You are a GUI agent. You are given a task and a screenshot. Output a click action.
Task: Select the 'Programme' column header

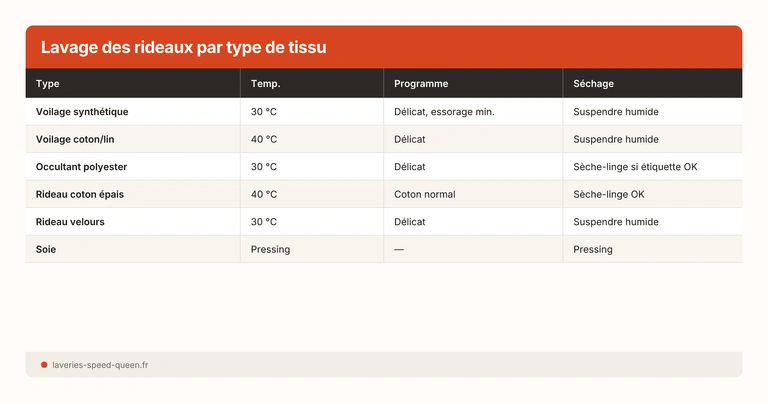tap(421, 84)
